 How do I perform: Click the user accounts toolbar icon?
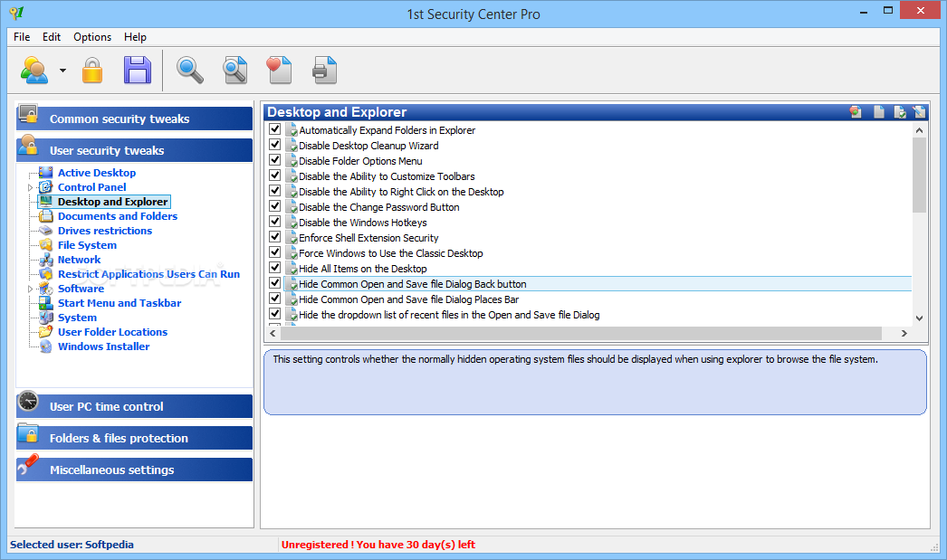pyautogui.click(x=34, y=70)
